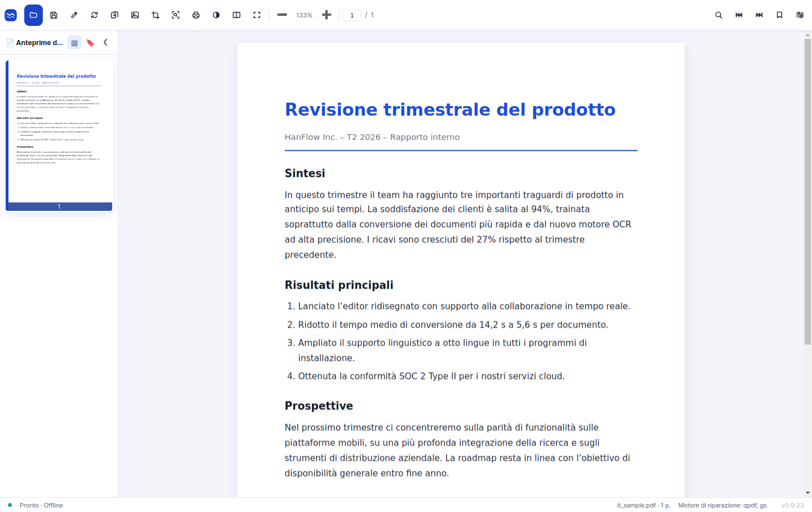The image size is (812, 512).
Task: Toggle the contrast half-circle icon
Action: (216, 15)
